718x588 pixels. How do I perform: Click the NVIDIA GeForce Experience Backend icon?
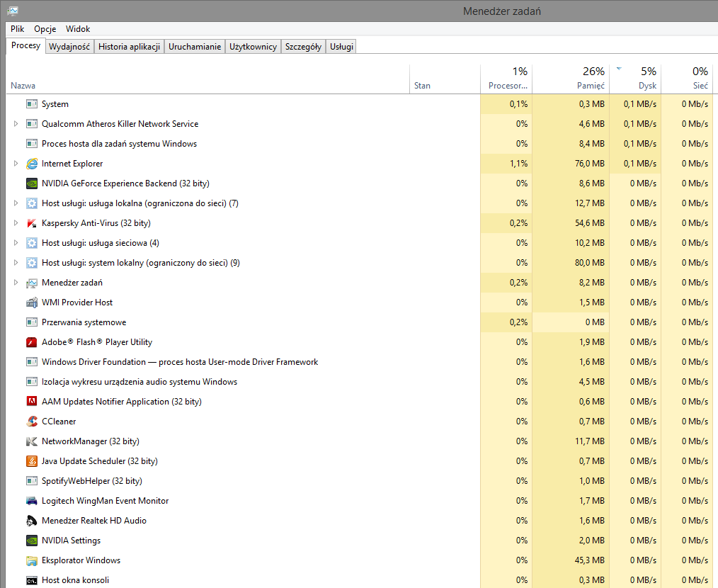click(x=32, y=183)
